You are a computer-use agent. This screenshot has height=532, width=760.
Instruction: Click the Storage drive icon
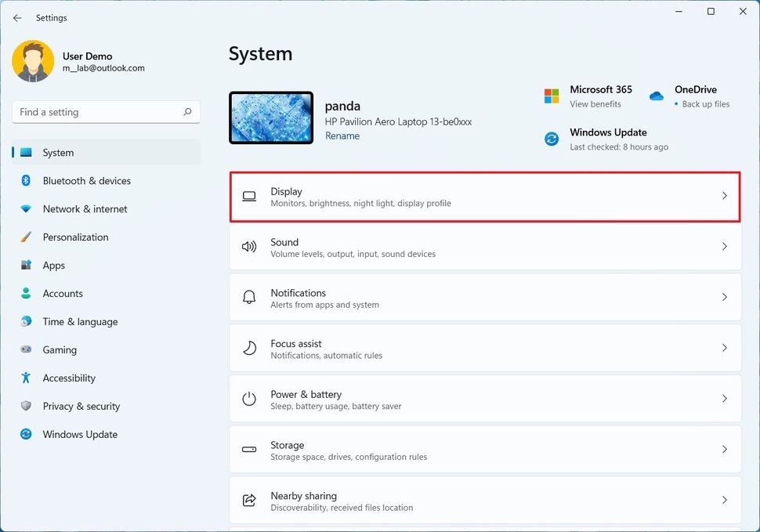249,449
